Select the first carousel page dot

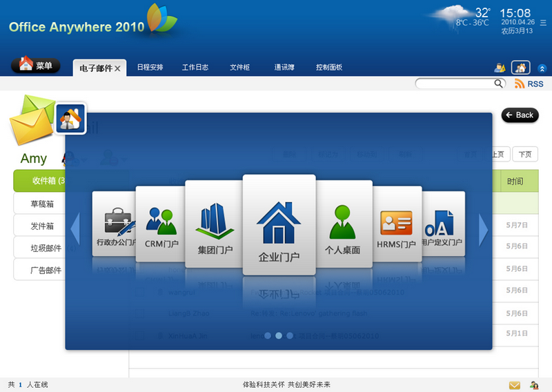pyautogui.click(x=268, y=335)
